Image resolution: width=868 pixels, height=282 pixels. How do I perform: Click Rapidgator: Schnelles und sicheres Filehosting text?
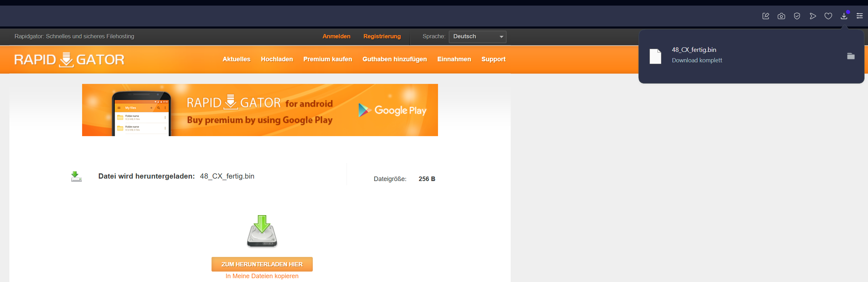point(74,36)
